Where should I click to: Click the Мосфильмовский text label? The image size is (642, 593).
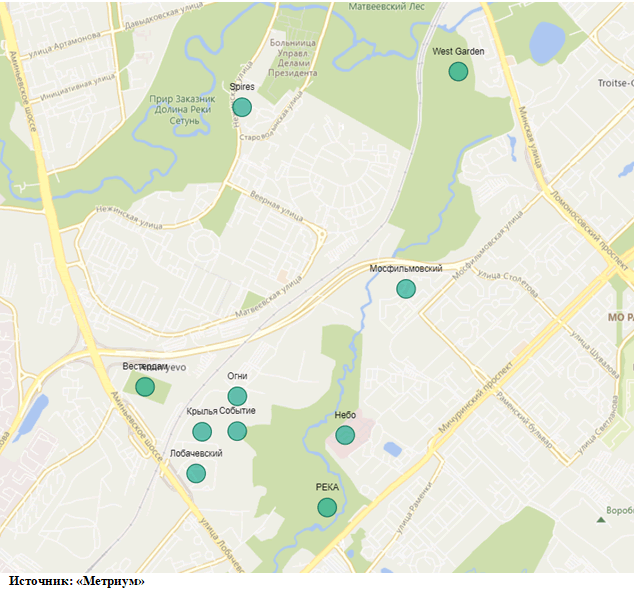click(406, 269)
